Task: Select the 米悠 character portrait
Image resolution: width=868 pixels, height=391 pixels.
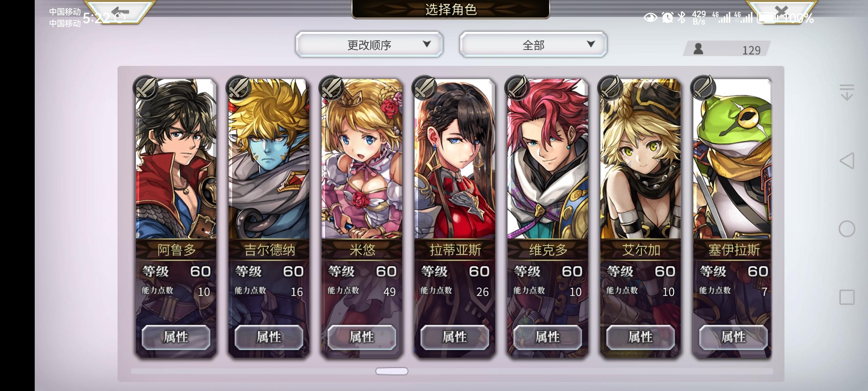Action: coord(362,159)
